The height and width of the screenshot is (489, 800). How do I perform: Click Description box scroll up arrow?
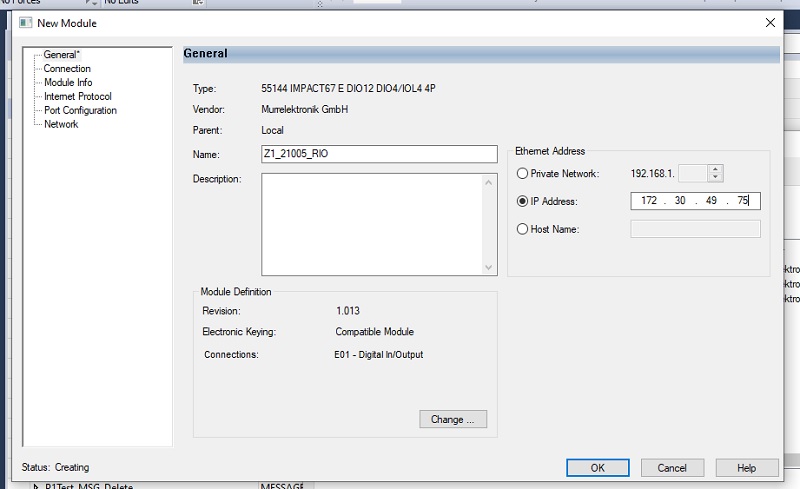coord(488,182)
